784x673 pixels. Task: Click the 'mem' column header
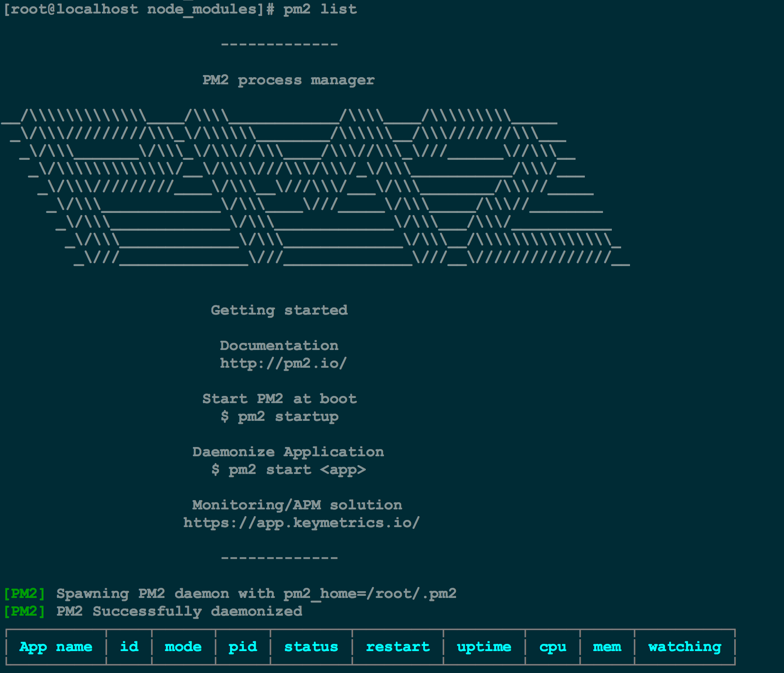(x=607, y=647)
